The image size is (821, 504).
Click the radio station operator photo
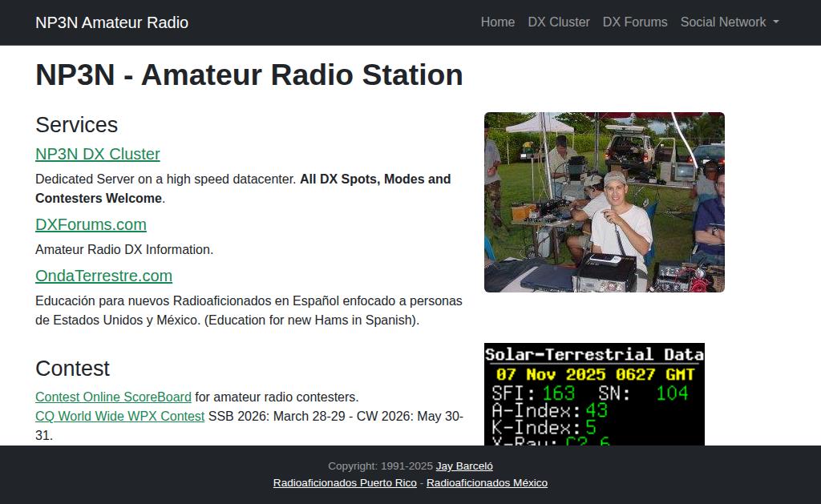[x=604, y=202]
